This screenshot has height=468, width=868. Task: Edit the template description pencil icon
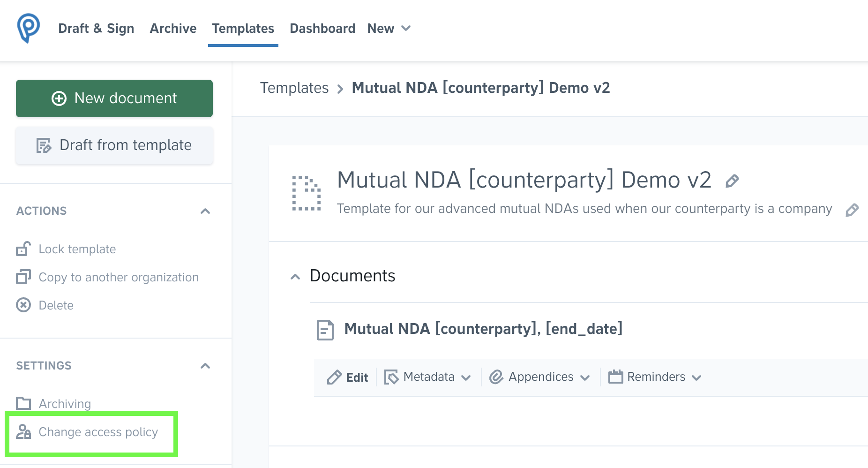tap(852, 210)
